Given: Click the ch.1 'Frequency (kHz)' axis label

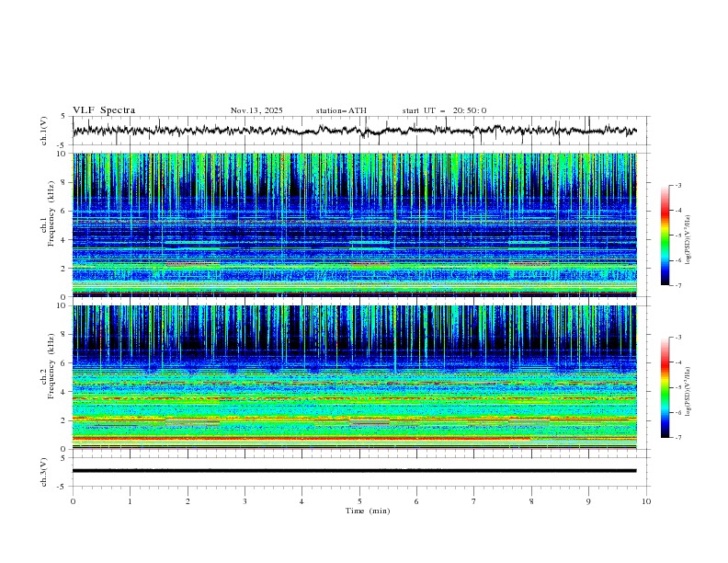Looking at the screenshot, I should click(x=51, y=214).
